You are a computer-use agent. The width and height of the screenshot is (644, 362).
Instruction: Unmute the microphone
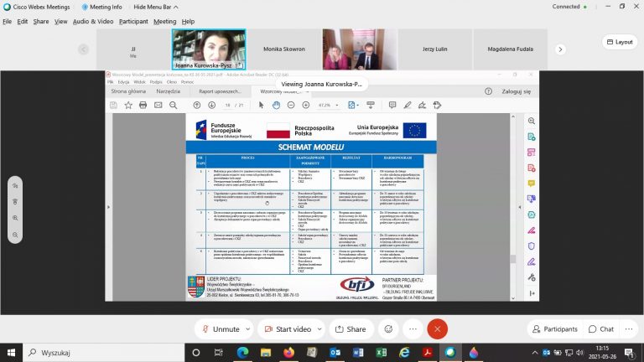coord(221,329)
